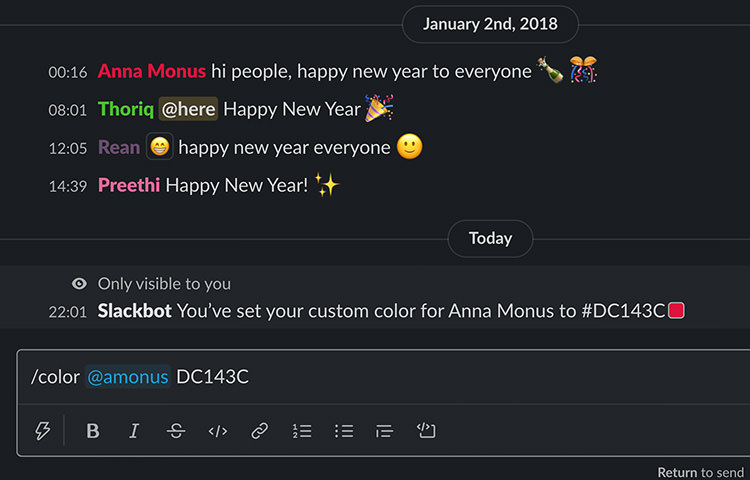Start a bulleted list
The height and width of the screenshot is (480, 750).
click(x=344, y=431)
